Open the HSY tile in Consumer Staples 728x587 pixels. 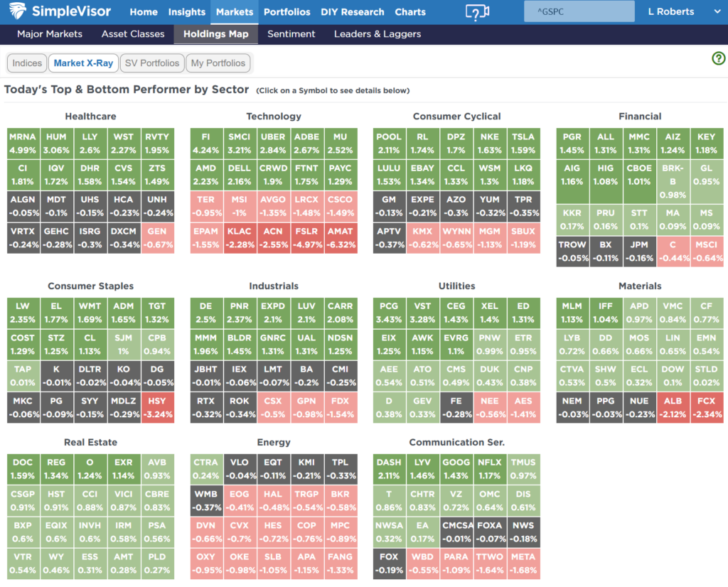coord(157,407)
